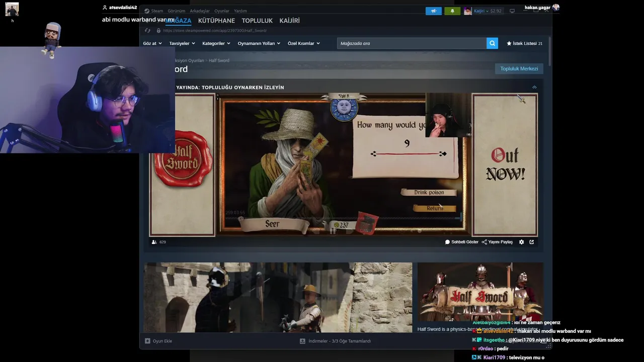The image size is (644, 362).
Task: Click the Kaijiri account avatar
Action: tap(468, 11)
